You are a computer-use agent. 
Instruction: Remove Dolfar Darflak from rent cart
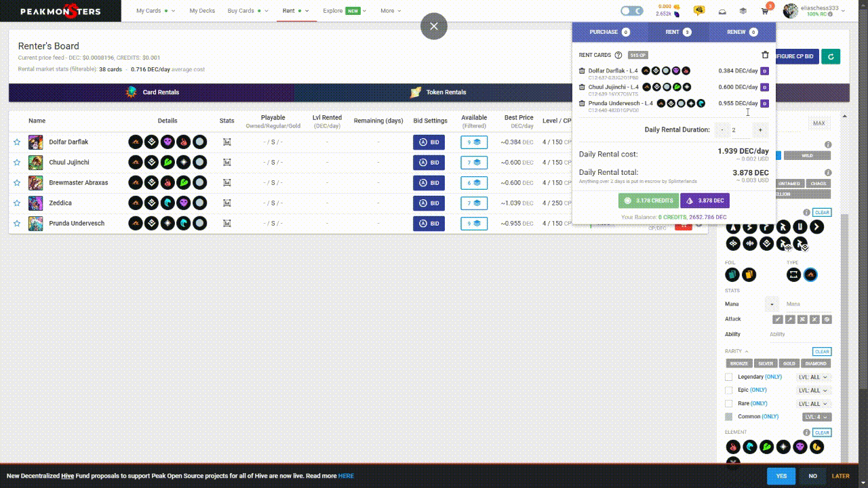tap(582, 70)
